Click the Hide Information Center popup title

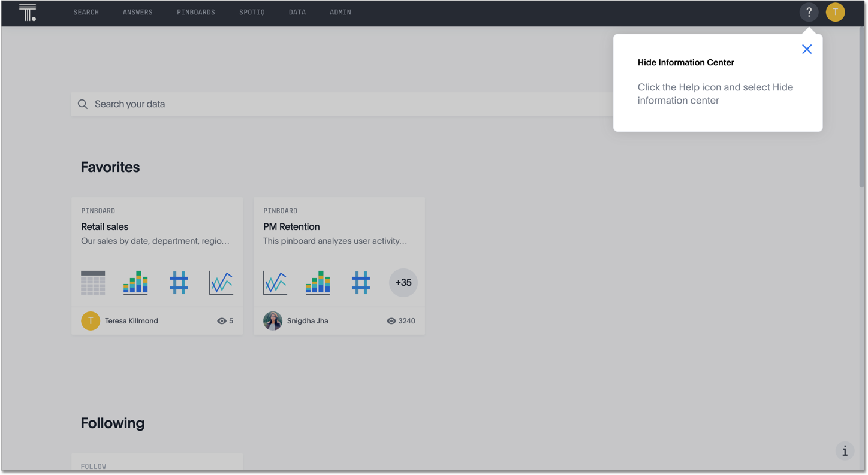pos(686,62)
